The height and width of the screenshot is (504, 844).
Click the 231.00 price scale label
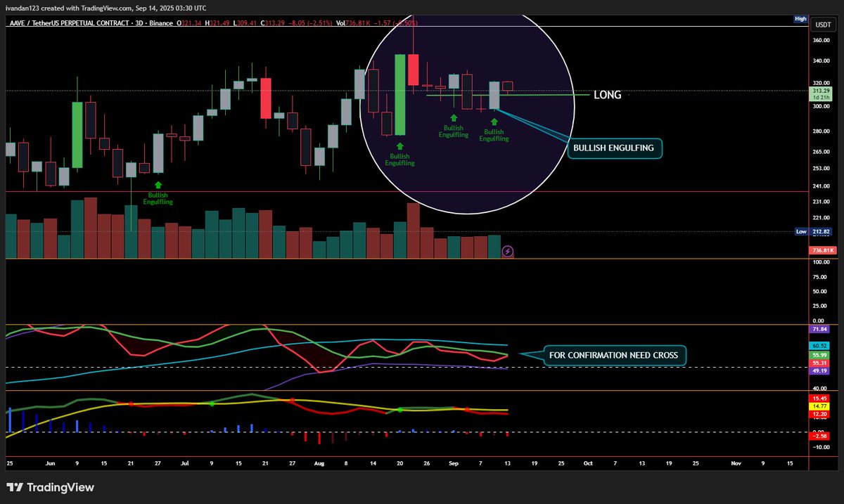point(821,202)
